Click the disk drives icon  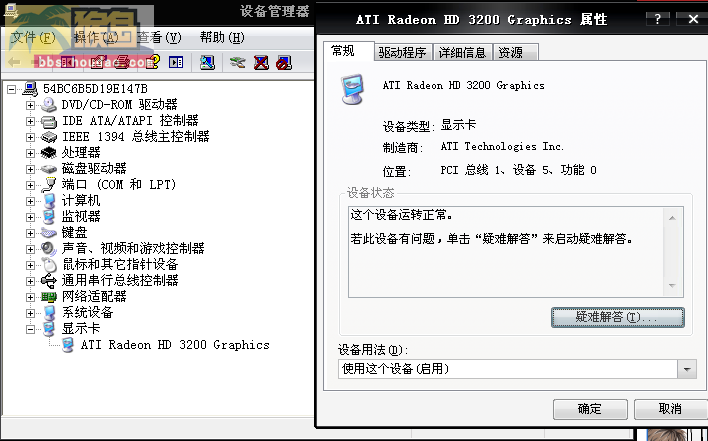click(x=49, y=169)
